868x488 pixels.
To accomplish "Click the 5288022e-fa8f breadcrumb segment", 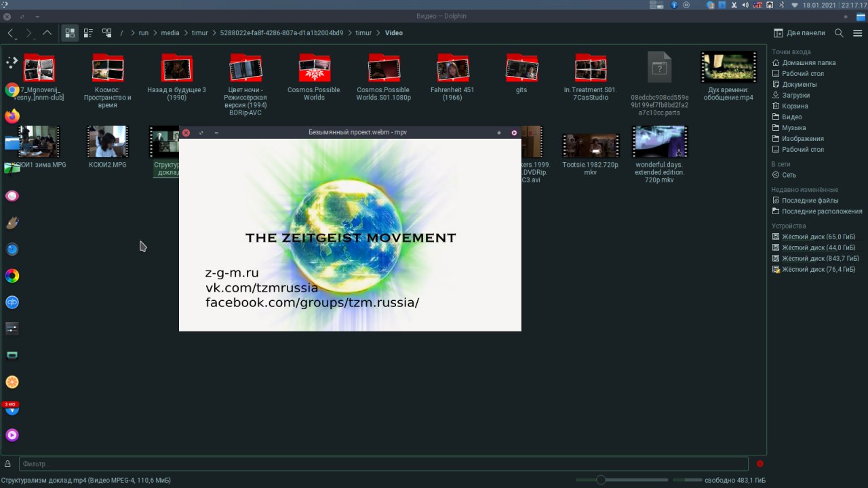I will pyautogui.click(x=281, y=33).
